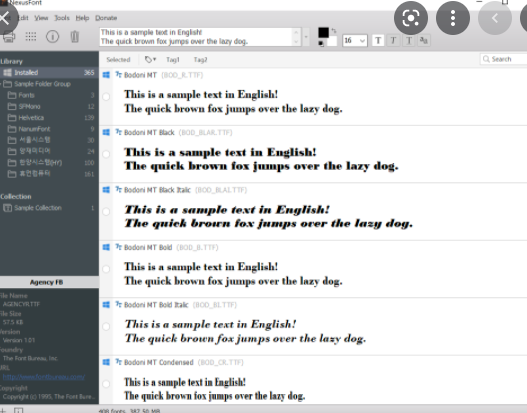This screenshot has width=527, height=413.
Task: Select Bodoni MT Condensed radio circle
Action: [106, 384]
